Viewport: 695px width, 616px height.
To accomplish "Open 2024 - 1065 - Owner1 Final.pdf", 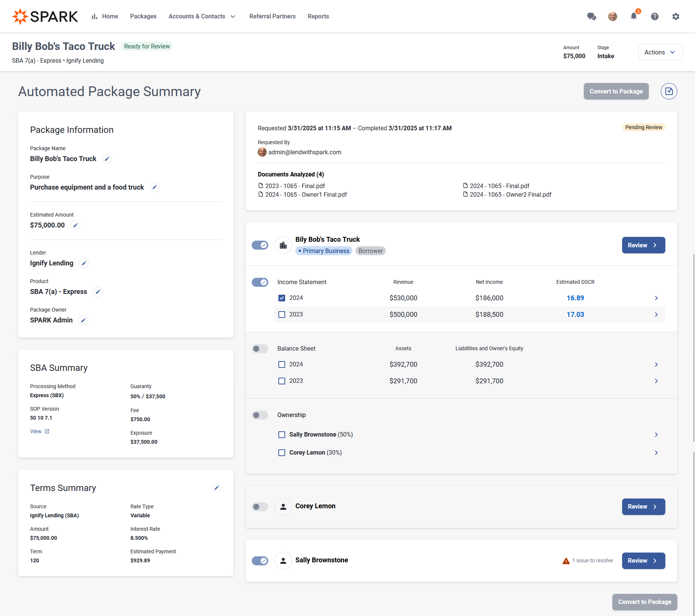I will pyautogui.click(x=302, y=194).
